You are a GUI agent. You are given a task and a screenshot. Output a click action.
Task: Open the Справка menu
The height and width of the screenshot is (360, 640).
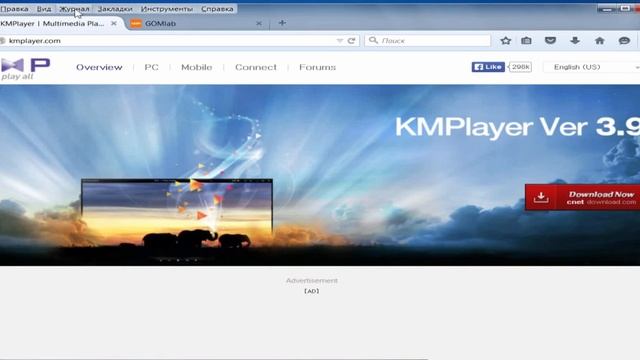(217, 9)
